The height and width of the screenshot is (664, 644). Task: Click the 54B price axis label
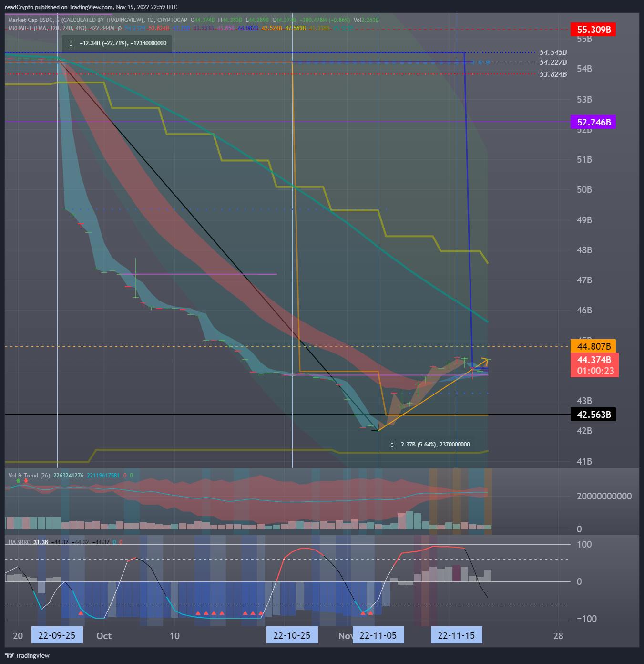coord(584,69)
